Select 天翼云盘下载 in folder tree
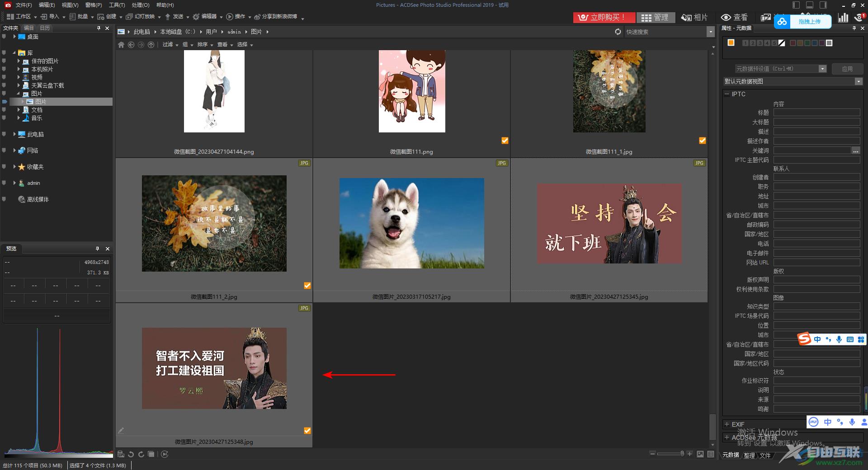The width and height of the screenshot is (868, 470). tap(47, 85)
